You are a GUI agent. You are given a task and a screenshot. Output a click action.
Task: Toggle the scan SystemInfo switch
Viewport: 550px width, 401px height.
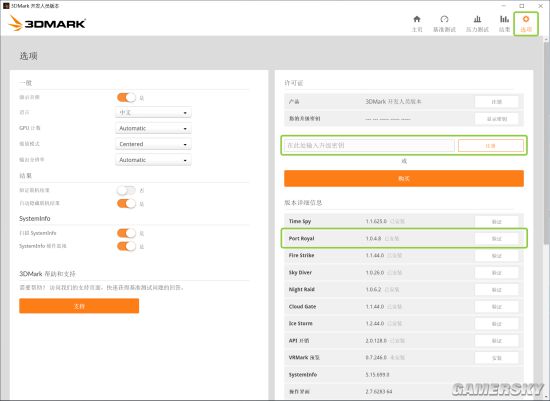(126, 233)
